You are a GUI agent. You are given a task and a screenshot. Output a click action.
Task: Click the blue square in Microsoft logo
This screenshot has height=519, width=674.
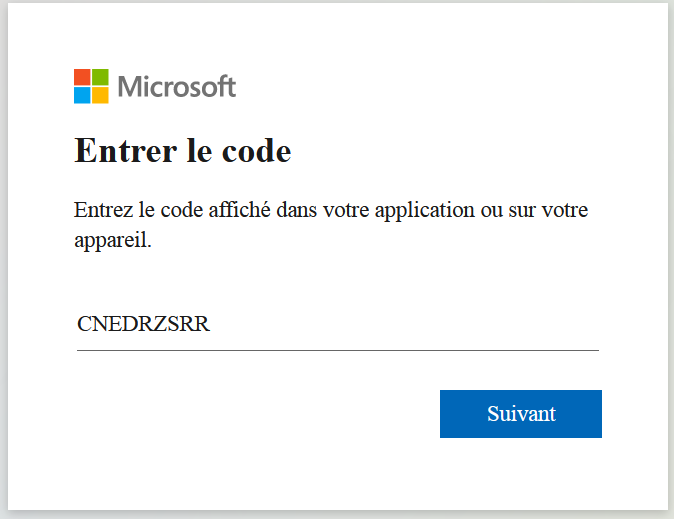(x=82, y=95)
